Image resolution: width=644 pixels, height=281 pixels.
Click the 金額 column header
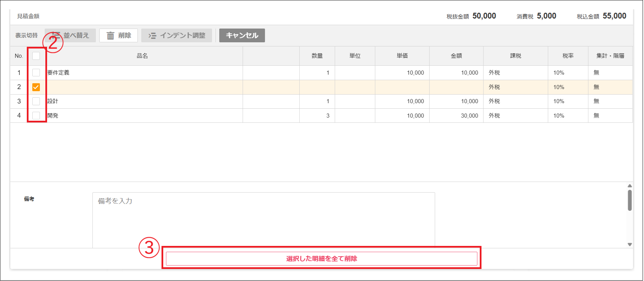[x=456, y=56]
